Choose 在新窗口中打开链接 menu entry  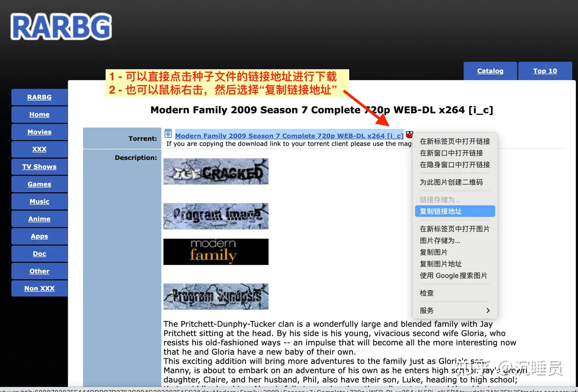[x=455, y=153]
